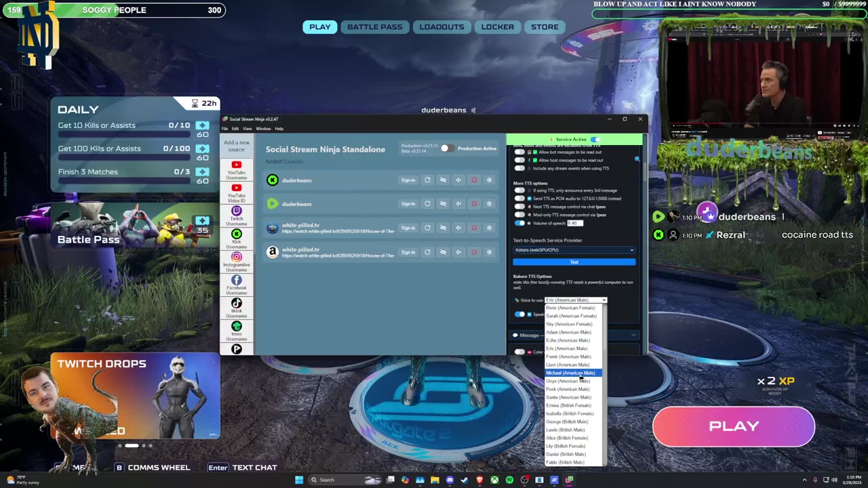Pick George (British Male) voice

(x=574, y=422)
